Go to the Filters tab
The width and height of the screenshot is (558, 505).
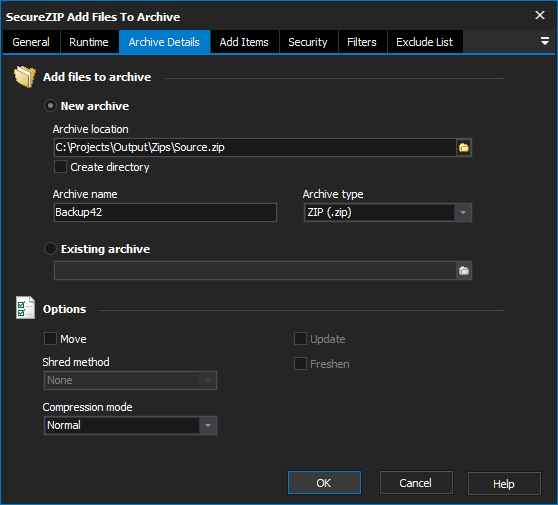click(x=362, y=42)
